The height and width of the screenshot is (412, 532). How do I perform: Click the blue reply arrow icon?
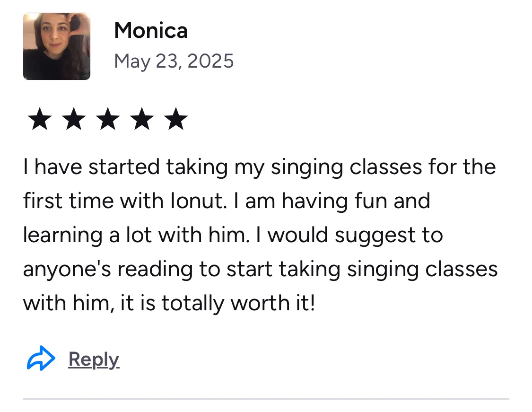click(x=41, y=359)
